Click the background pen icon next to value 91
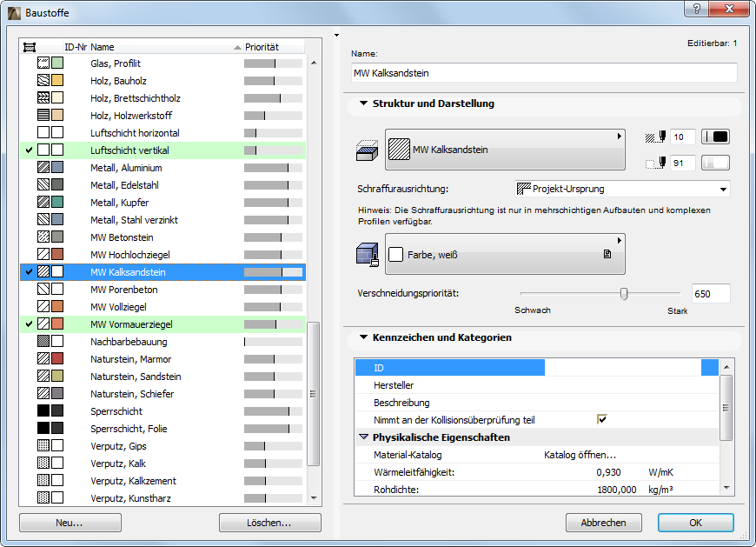The height and width of the screenshot is (547, 756). (656, 163)
